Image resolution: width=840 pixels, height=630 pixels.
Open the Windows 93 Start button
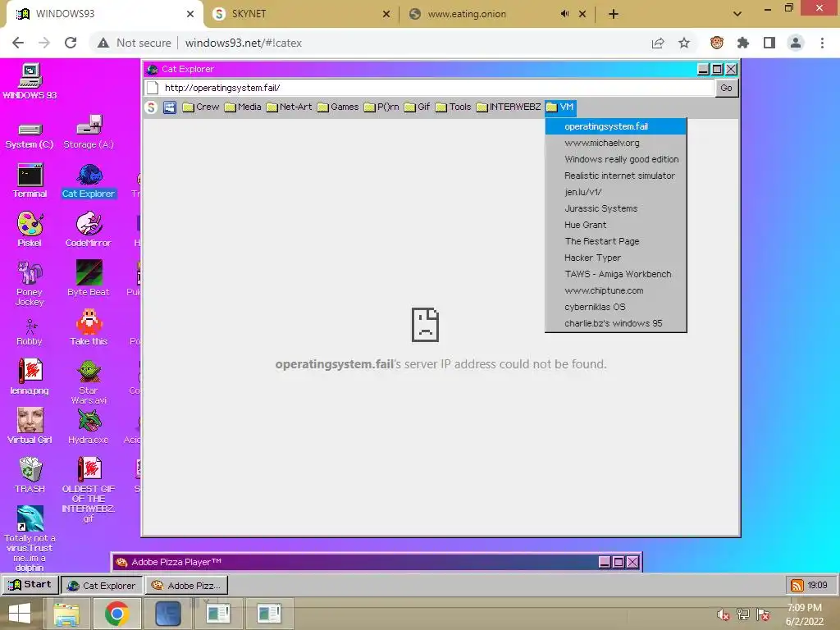pos(30,584)
